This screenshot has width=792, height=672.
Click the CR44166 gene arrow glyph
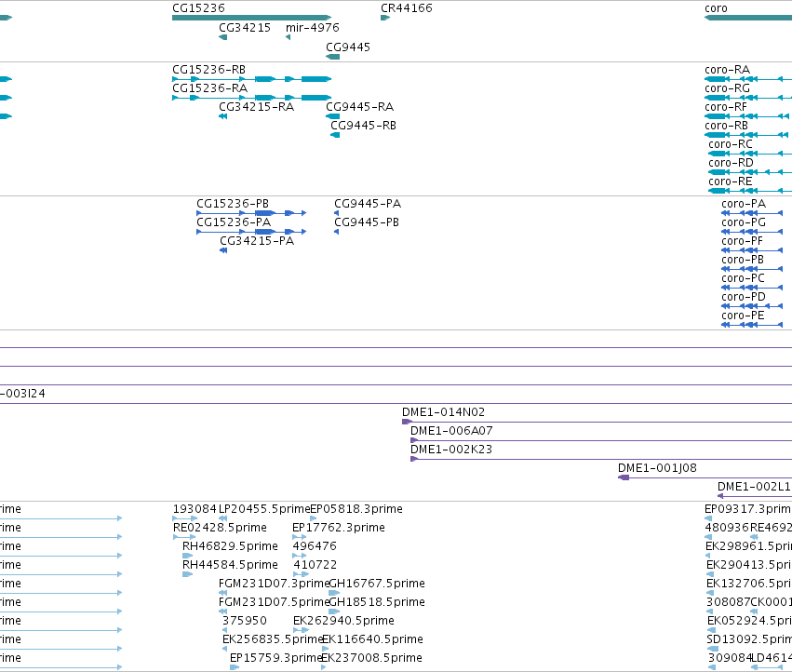pyautogui.click(x=385, y=18)
